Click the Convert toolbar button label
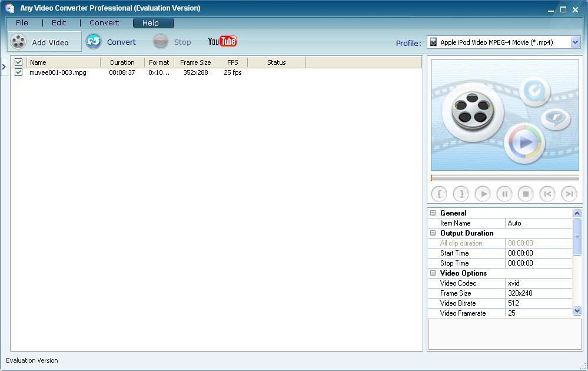Image resolution: width=588 pixels, height=371 pixels. tap(121, 42)
